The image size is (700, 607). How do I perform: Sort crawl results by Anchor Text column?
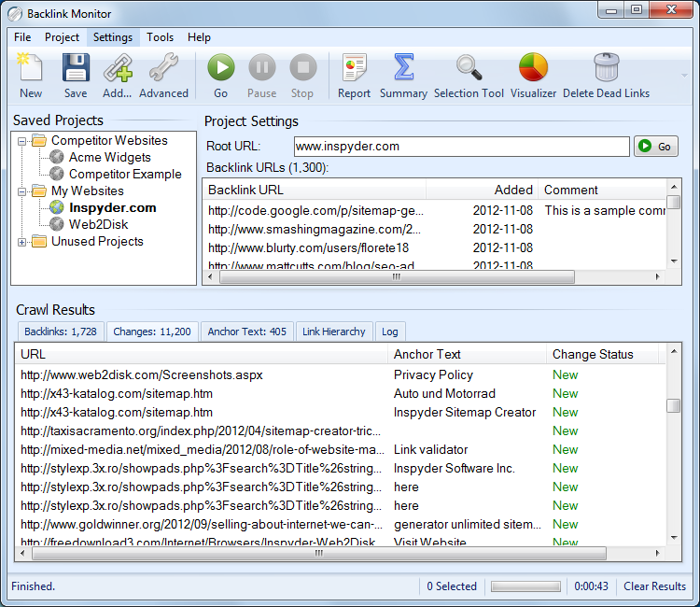click(x=468, y=354)
